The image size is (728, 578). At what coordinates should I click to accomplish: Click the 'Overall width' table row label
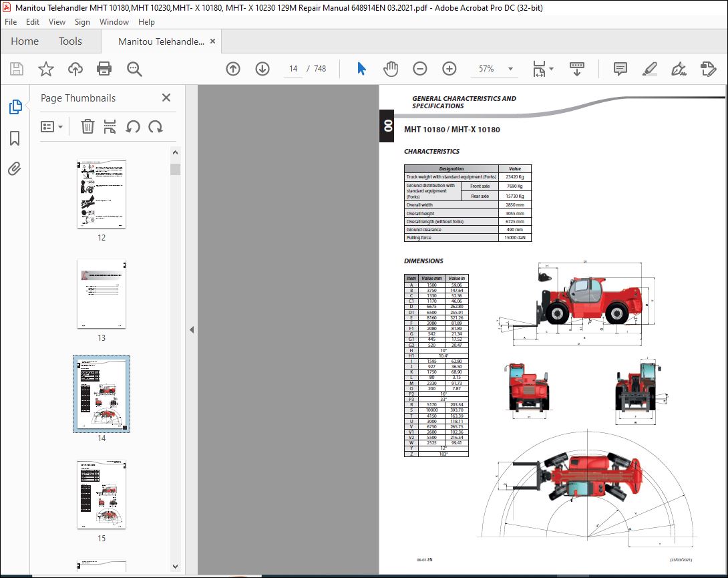419,205
